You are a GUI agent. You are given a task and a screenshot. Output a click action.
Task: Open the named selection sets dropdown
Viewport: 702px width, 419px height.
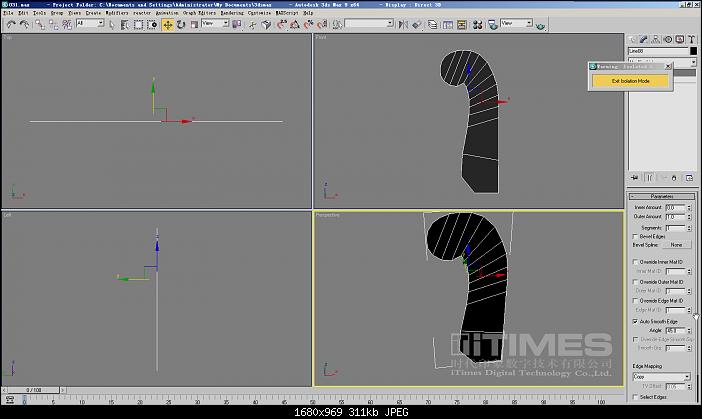369,23
